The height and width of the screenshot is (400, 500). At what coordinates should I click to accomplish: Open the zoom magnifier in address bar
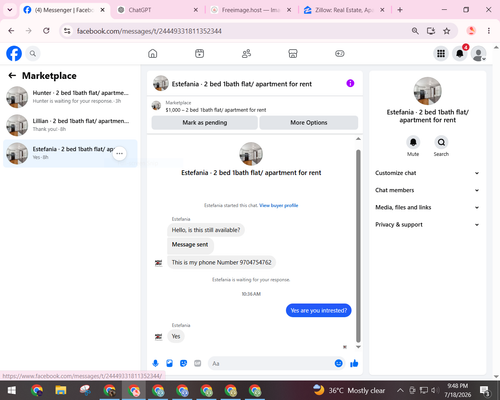[415, 31]
